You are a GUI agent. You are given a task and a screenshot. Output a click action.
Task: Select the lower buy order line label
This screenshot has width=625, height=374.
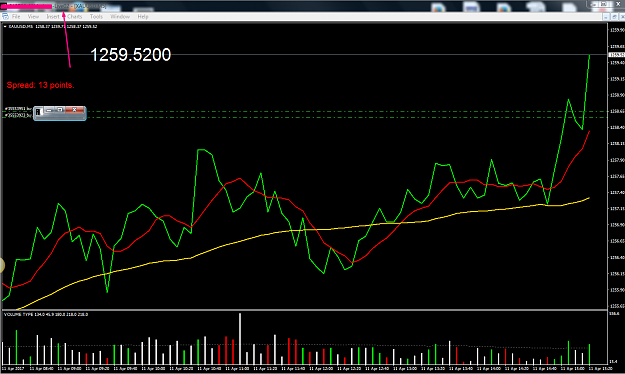[18, 115]
